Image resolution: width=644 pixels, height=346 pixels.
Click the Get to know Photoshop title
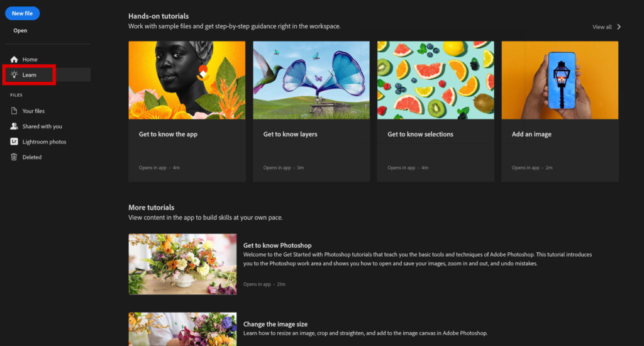277,245
